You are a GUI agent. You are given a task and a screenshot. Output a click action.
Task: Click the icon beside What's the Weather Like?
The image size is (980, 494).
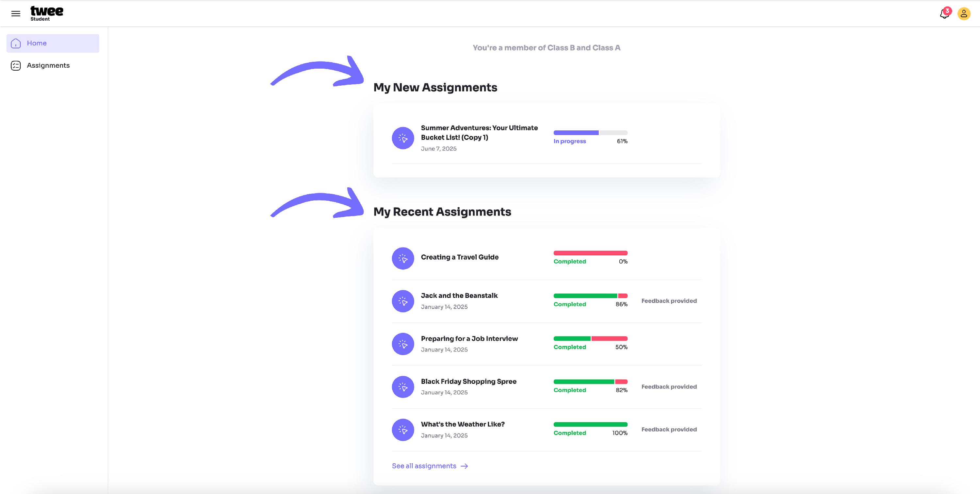click(x=403, y=430)
